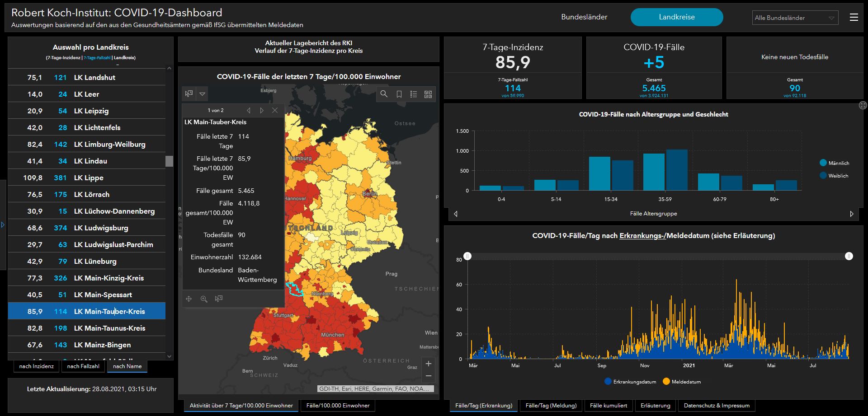Zoom in on the map with plus
868x416 pixels.
pyautogui.click(x=429, y=364)
